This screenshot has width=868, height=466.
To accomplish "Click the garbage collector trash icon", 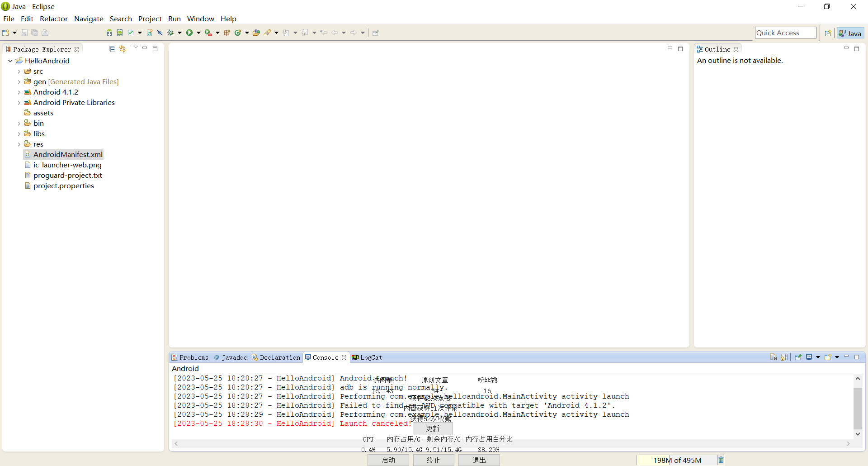I will (721, 460).
